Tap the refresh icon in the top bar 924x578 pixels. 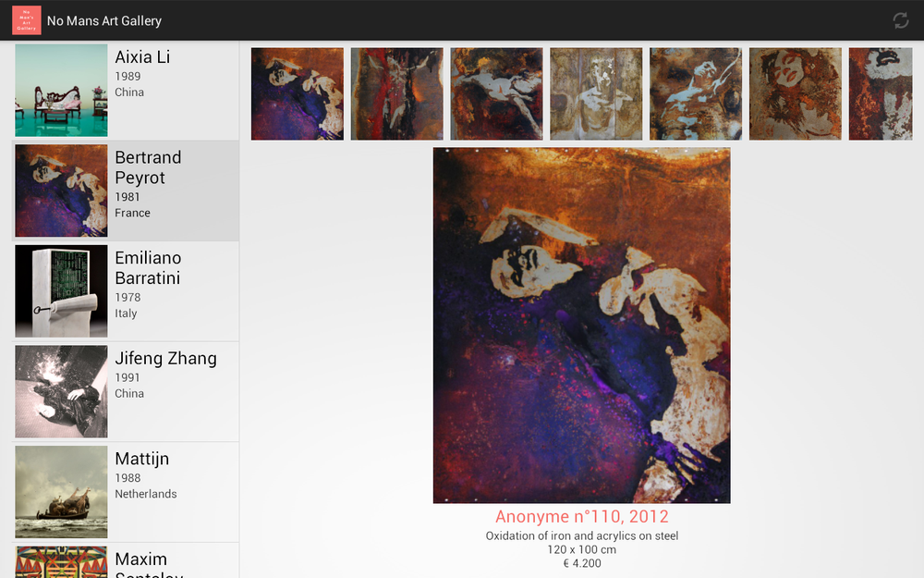900,20
